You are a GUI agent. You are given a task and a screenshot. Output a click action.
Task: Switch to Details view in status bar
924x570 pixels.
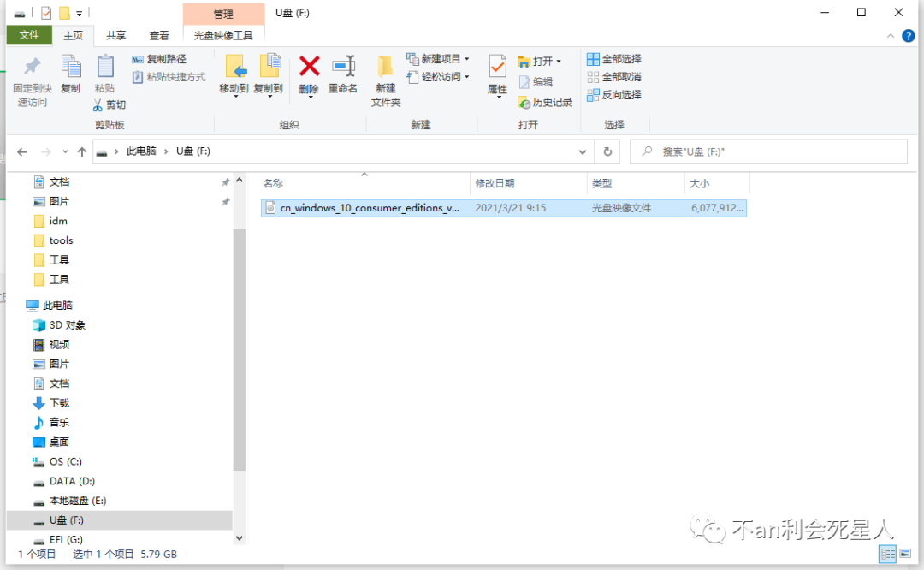pos(887,554)
